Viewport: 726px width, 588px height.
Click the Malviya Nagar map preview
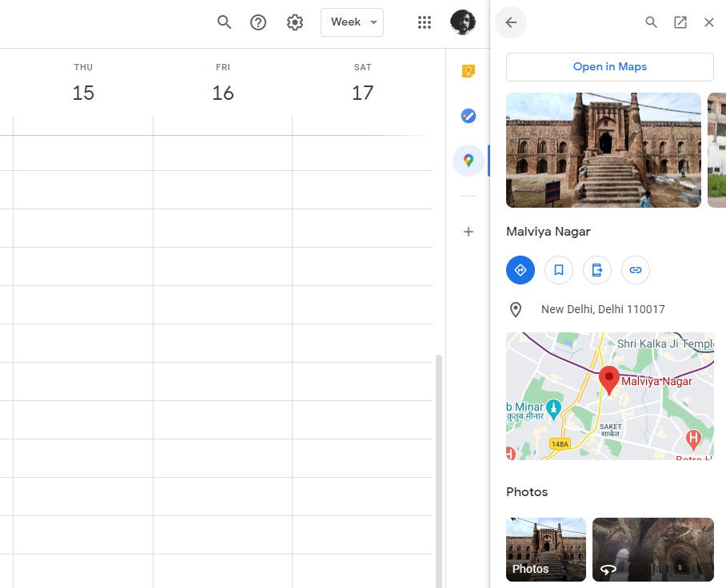tap(610, 396)
